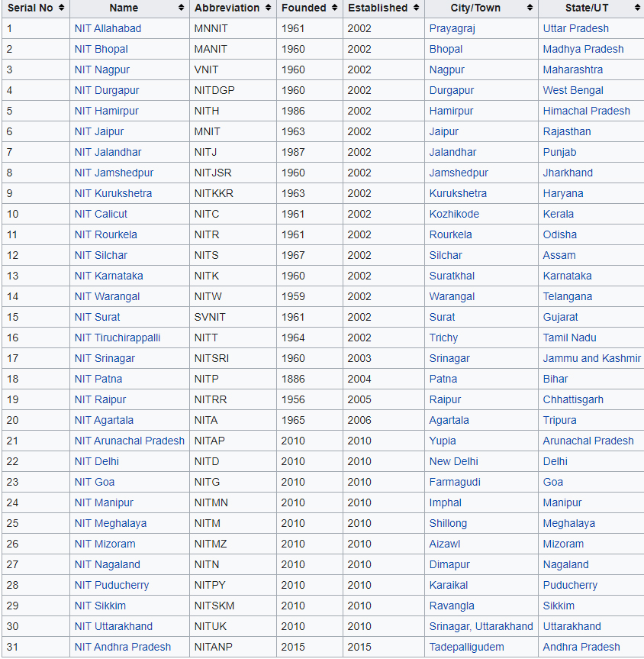Viewport: 644px width, 659px height.
Task: Open Telangana state link
Action: point(568,296)
